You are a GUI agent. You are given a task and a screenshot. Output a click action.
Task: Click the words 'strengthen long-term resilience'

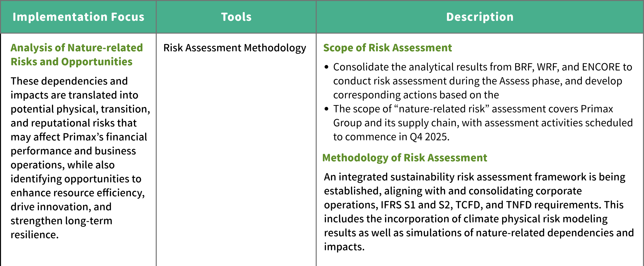coord(61,228)
